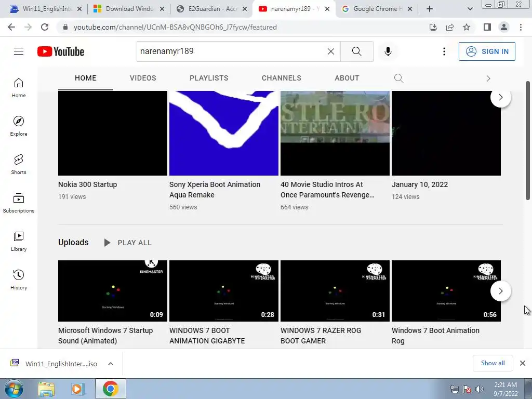This screenshot has height=399, width=532.
Task: Click the share page icon in address bar
Action: (450, 27)
